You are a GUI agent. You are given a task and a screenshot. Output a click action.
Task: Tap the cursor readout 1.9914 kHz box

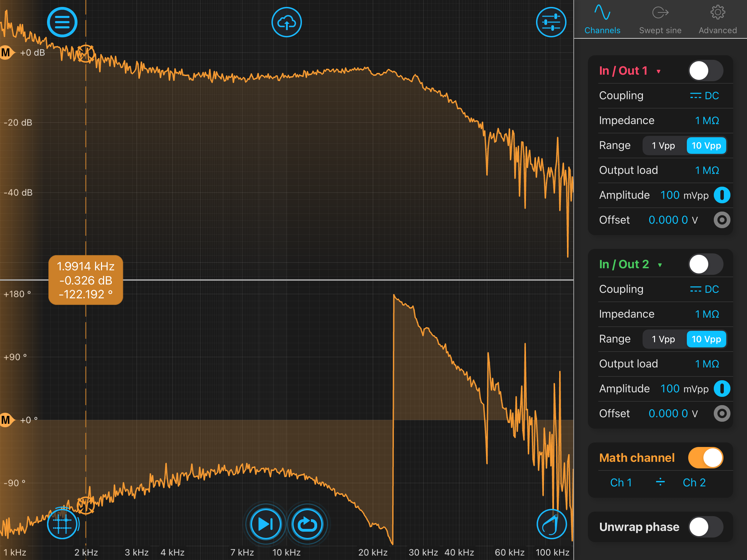click(x=86, y=280)
